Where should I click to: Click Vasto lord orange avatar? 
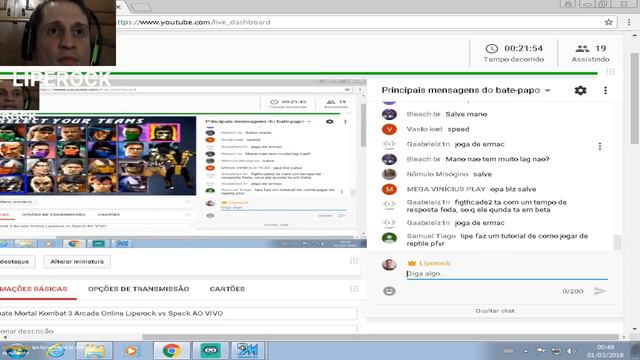tap(389, 129)
